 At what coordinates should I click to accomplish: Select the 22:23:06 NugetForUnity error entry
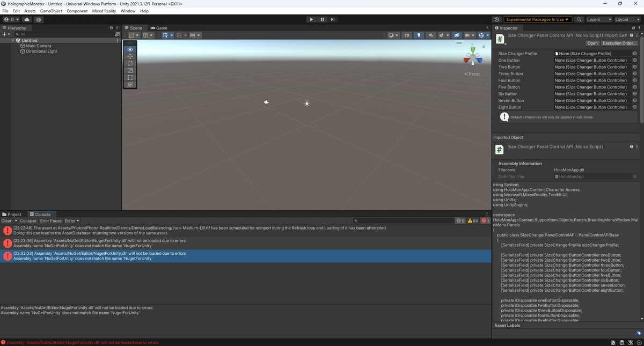tap(246, 244)
